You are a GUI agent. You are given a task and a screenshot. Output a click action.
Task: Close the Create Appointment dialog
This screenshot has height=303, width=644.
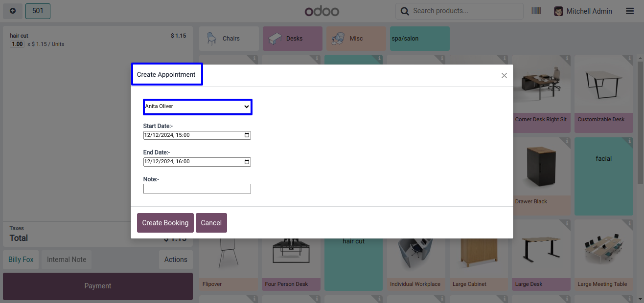[504, 75]
